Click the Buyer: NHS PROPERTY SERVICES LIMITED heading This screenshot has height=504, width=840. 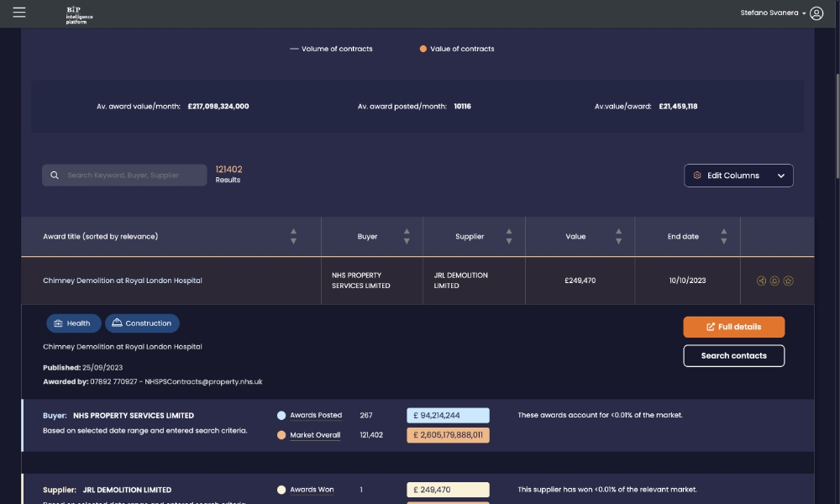[x=118, y=416]
